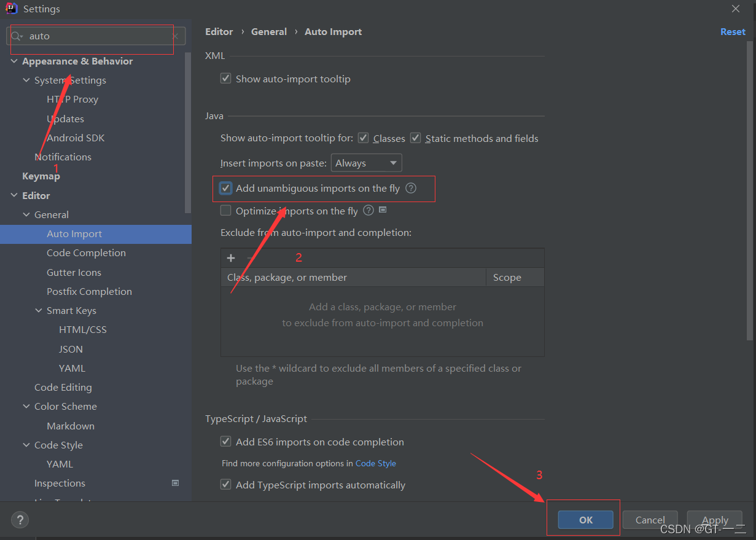Screen dimensions: 756x540
Task: Select HTTP Proxy in settings tree
Action: tap(72, 99)
